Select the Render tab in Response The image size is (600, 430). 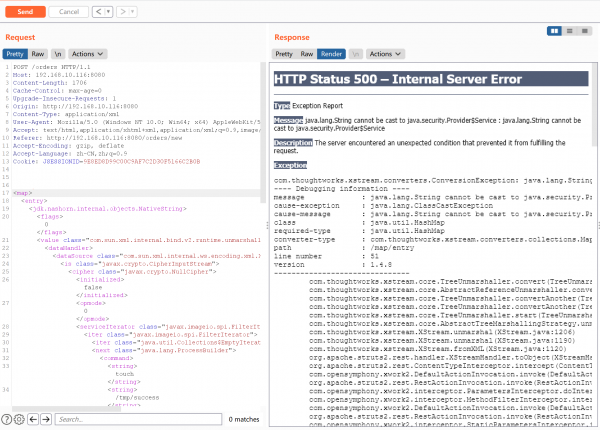coord(332,53)
